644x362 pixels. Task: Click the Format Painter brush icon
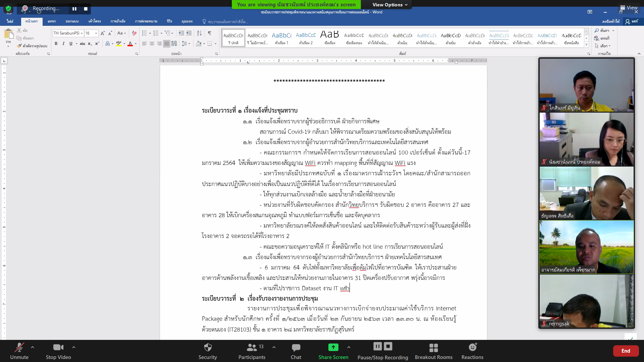click(x=19, y=46)
